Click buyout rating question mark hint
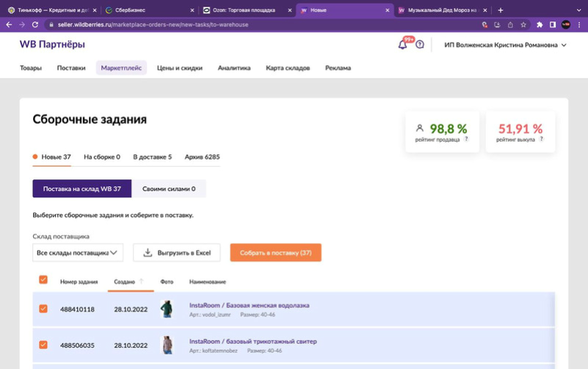This screenshot has width=588, height=369. (x=541, y=139)
